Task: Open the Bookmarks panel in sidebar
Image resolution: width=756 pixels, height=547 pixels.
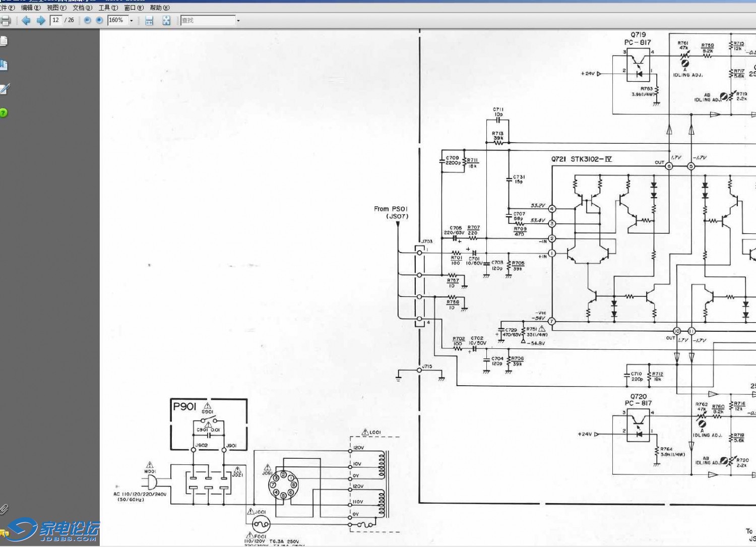Action: coord(4,65)
